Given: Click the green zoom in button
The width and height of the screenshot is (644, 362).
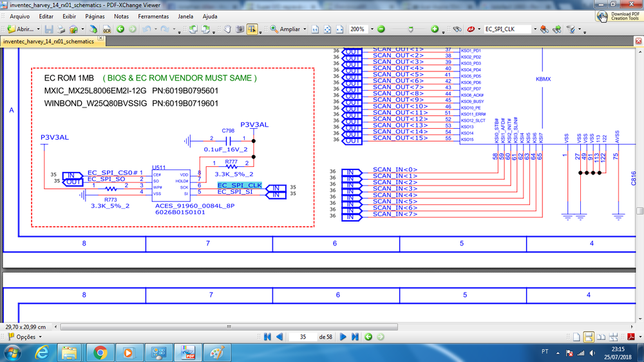Looking at the screenshot, I should tap(435, 30).
